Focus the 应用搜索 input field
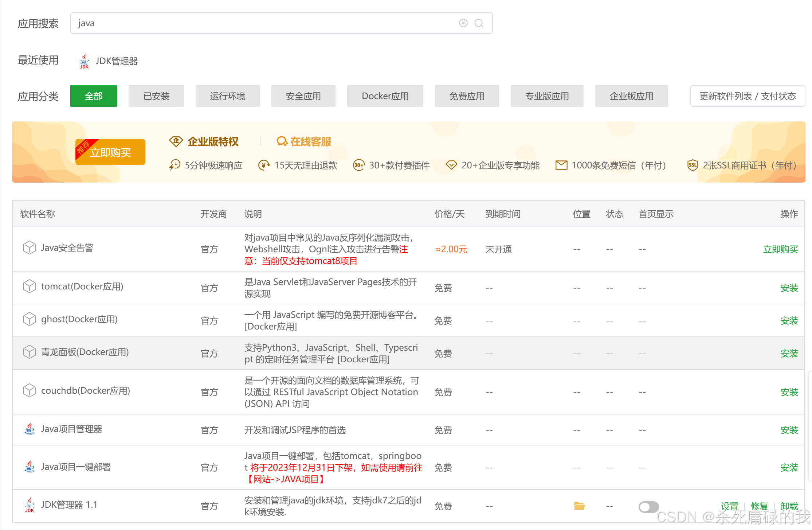 coord(281,23)
